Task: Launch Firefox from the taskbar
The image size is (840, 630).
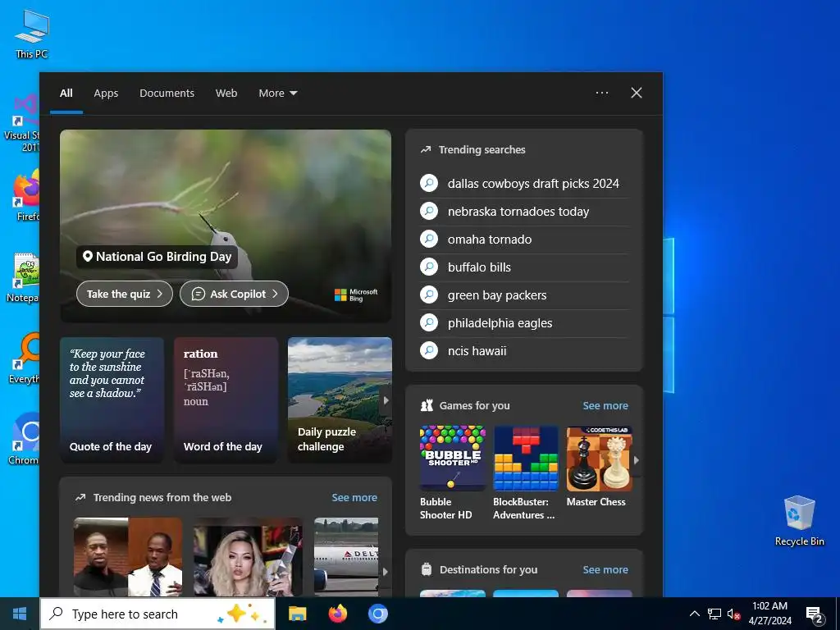Action: pyautogui.click(x=337, y=614)
